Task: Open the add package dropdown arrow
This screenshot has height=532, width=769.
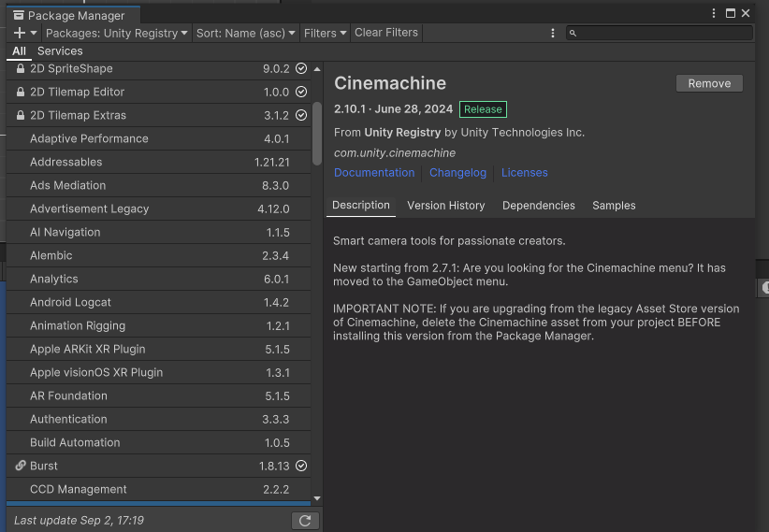Action: (x=34, y=33)
